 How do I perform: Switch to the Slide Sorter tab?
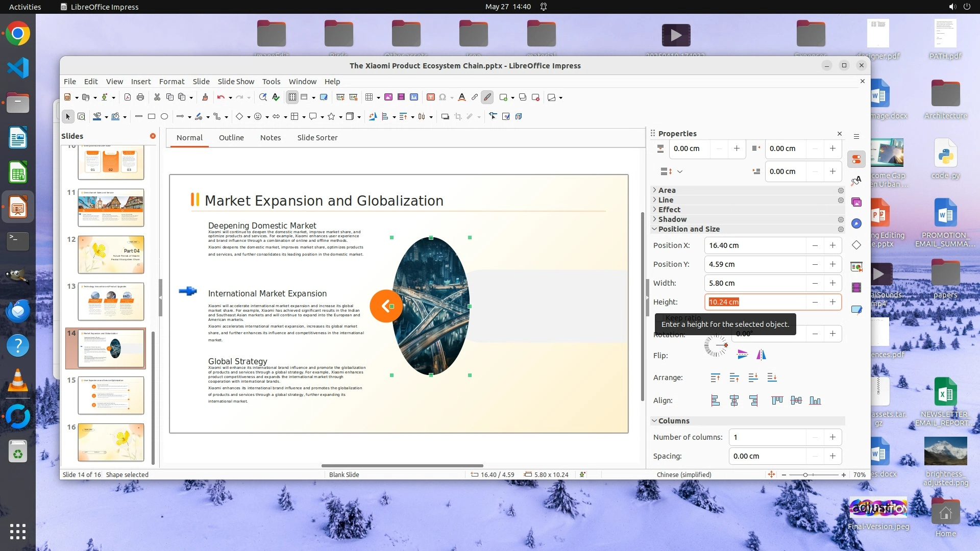coord(317,138)
